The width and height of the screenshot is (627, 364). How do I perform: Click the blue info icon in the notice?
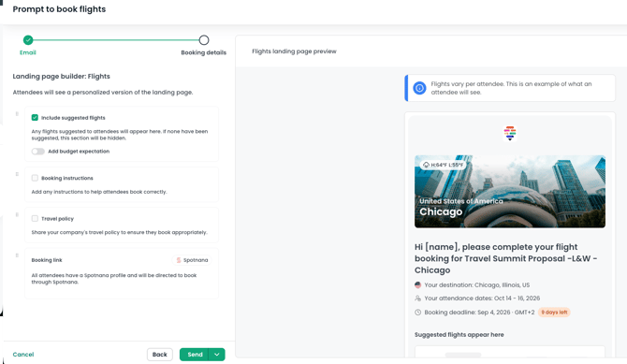click(x=419, y=88)
